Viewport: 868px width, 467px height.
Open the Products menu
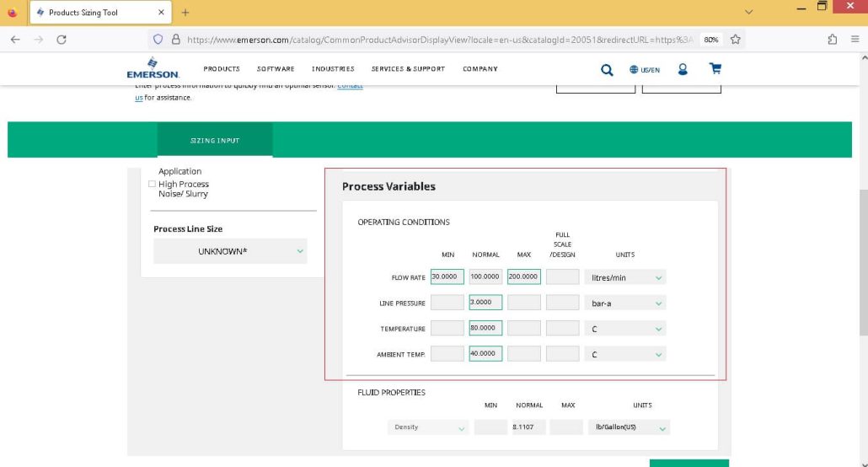[222, 68]
